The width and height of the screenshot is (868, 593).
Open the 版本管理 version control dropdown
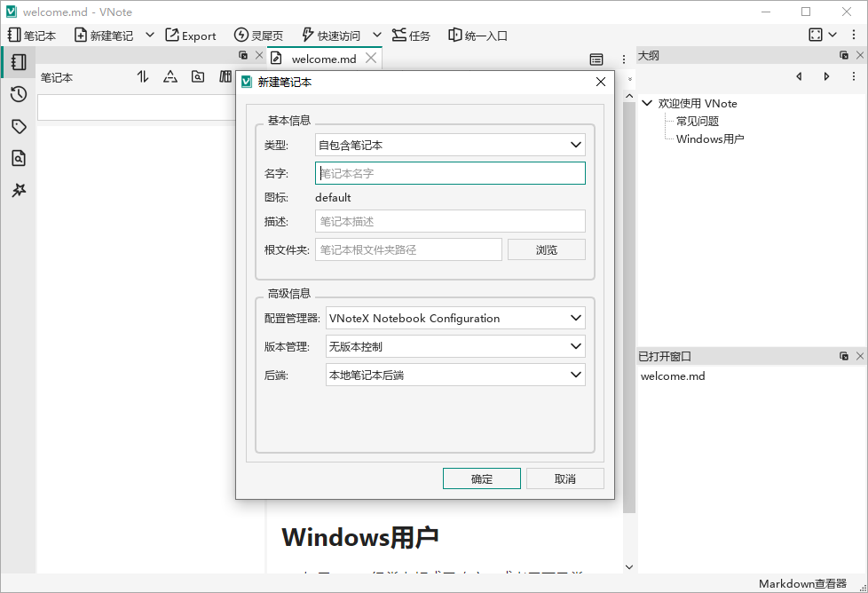pyautogui.click(x=454, y=346)
